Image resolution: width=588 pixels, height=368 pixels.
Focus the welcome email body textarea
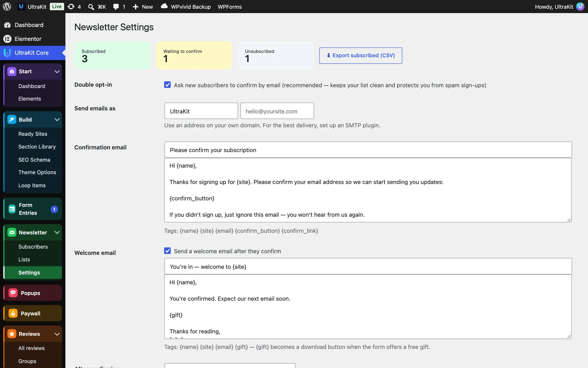pyautogui.click(x=368, y=307)
